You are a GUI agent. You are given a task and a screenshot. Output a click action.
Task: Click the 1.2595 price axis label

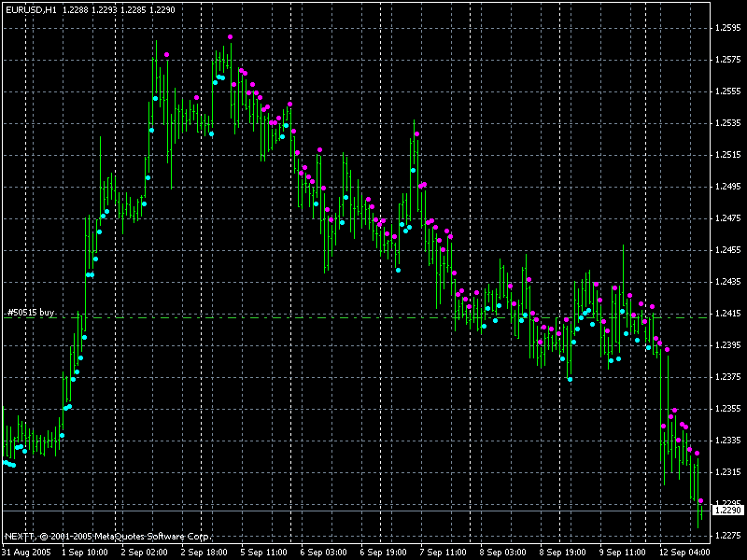pyautogui.click(x=726, y=28)
